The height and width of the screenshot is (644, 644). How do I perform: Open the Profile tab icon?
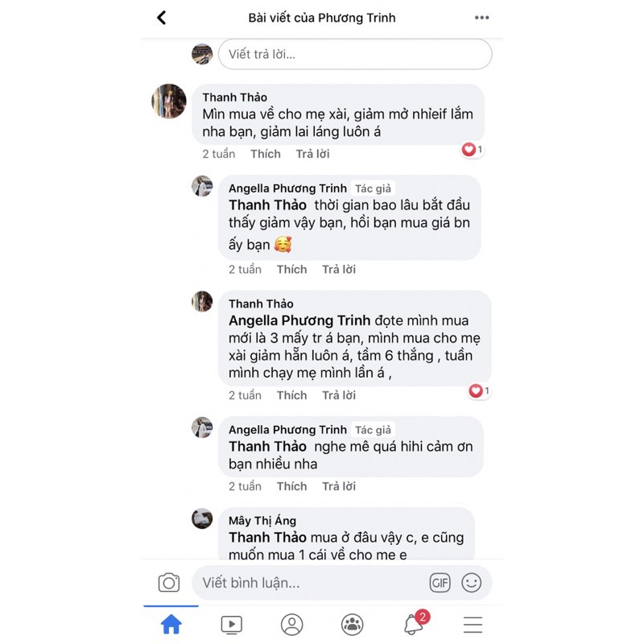[292, 625]
